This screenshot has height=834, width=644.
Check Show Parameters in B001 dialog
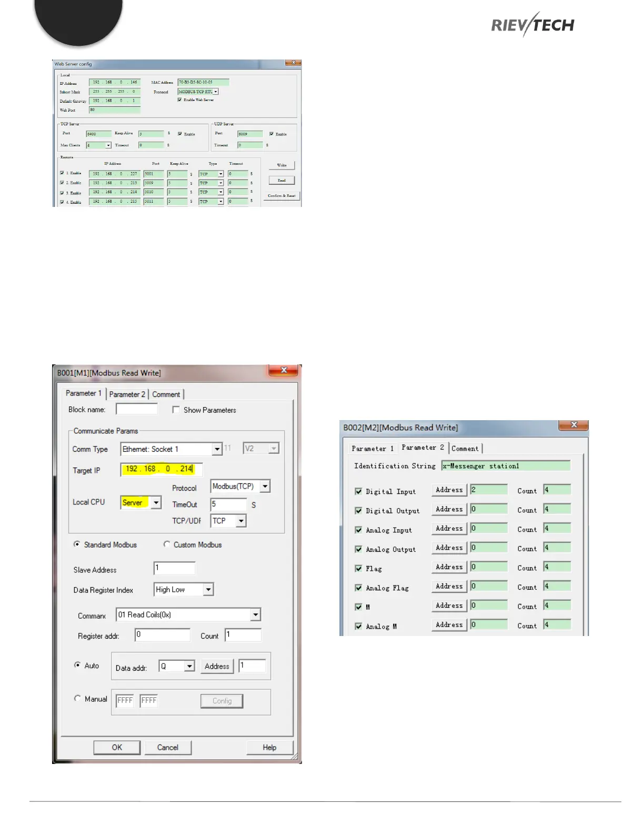176,410
